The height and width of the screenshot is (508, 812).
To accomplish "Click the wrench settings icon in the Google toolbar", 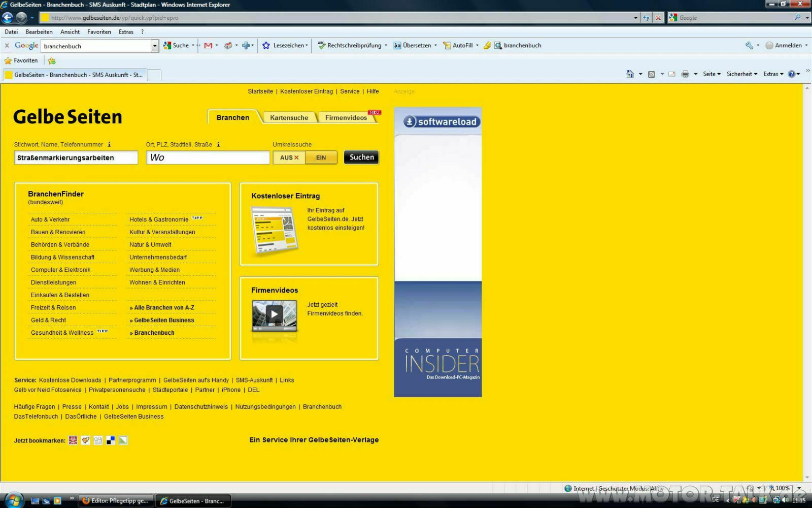I will (x=749, y=45).
